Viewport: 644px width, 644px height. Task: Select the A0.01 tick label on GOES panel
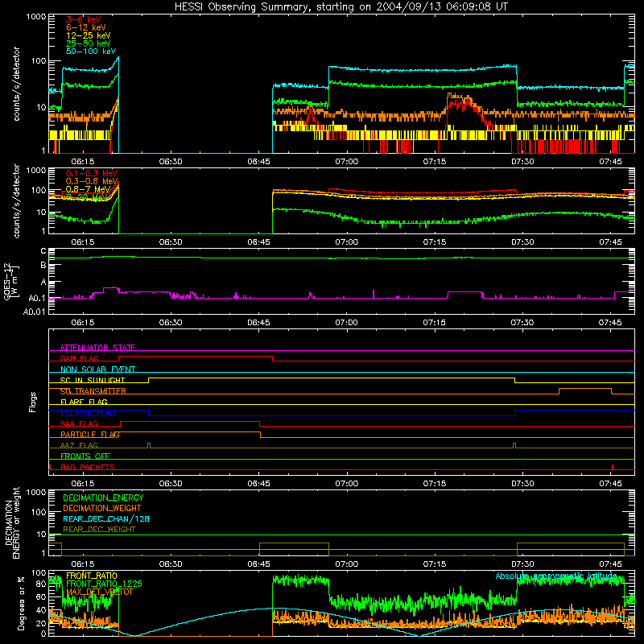pyautogui.click(x=35, y=312)
